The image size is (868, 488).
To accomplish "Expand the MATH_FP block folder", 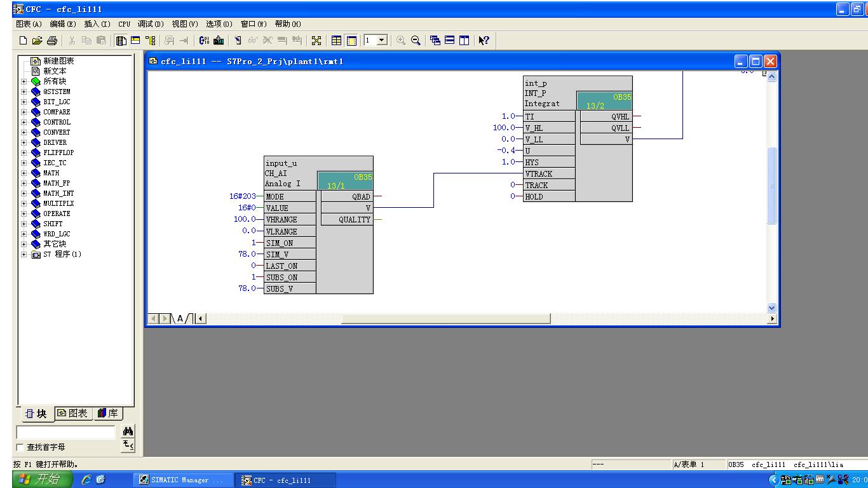I will [x=24, y=183].
